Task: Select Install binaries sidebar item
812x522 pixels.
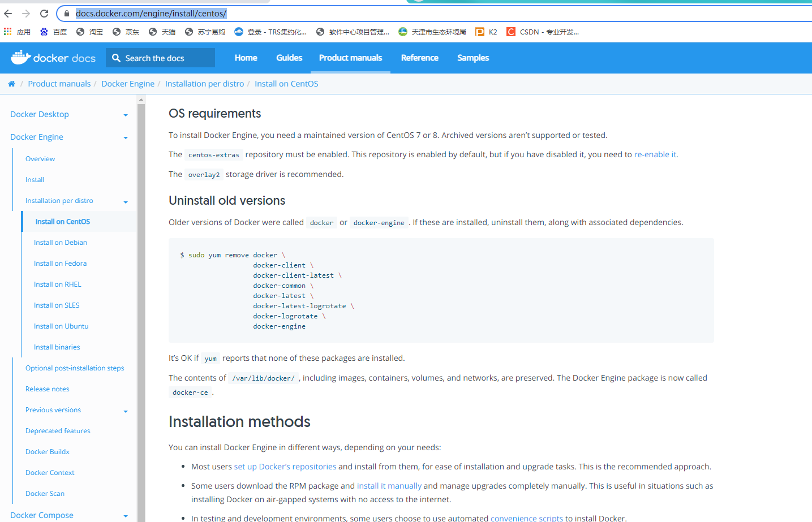Action: click(57, 347)
